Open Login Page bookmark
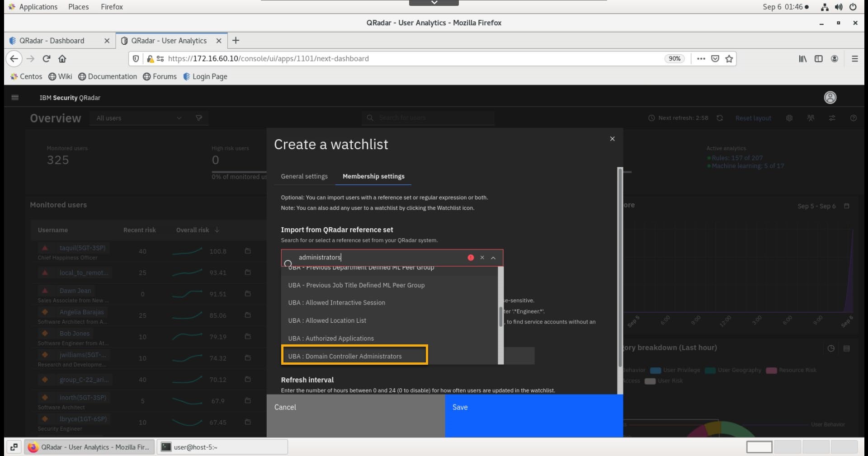 tap(205, 76)
